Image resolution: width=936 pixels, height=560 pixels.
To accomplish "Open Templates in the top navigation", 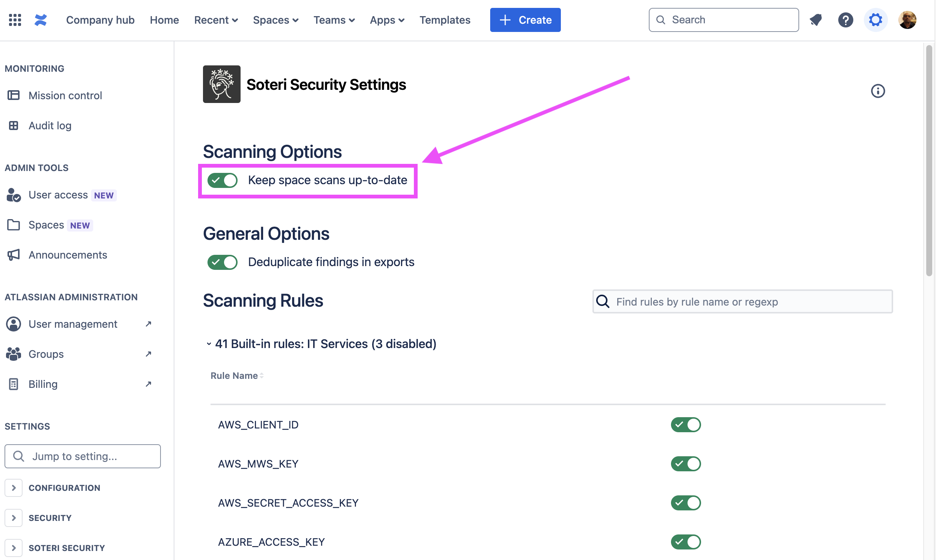I will click(x=445, y=20).
